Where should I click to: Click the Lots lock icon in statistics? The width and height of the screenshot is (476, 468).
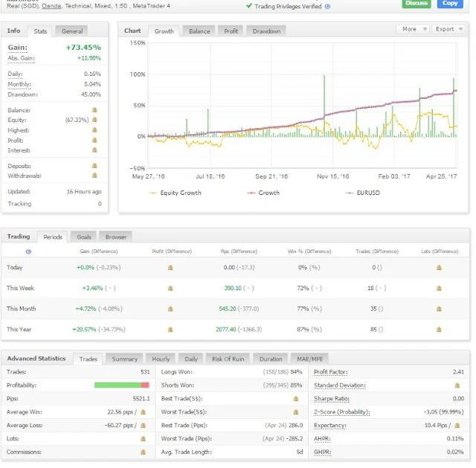coord(144,439)
